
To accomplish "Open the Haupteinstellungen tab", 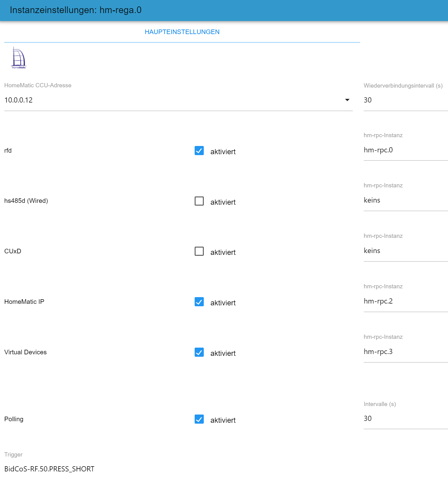I will [182, 32].
